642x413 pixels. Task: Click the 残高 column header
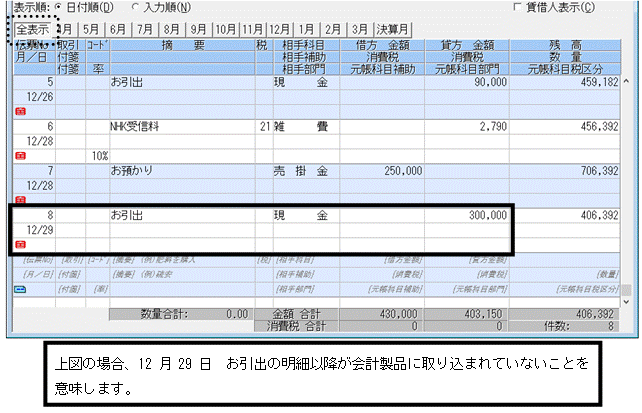pos(565,45)
